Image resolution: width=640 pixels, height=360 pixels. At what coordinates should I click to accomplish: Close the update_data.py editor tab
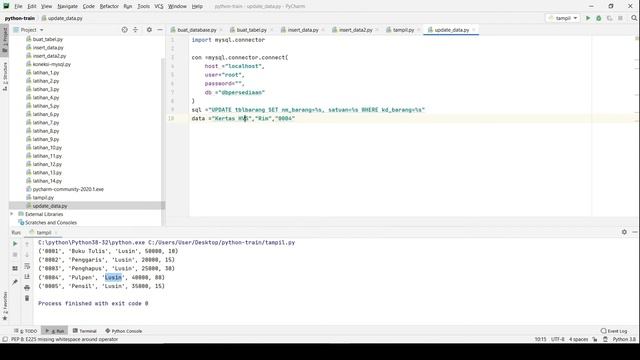pos(474,30)
